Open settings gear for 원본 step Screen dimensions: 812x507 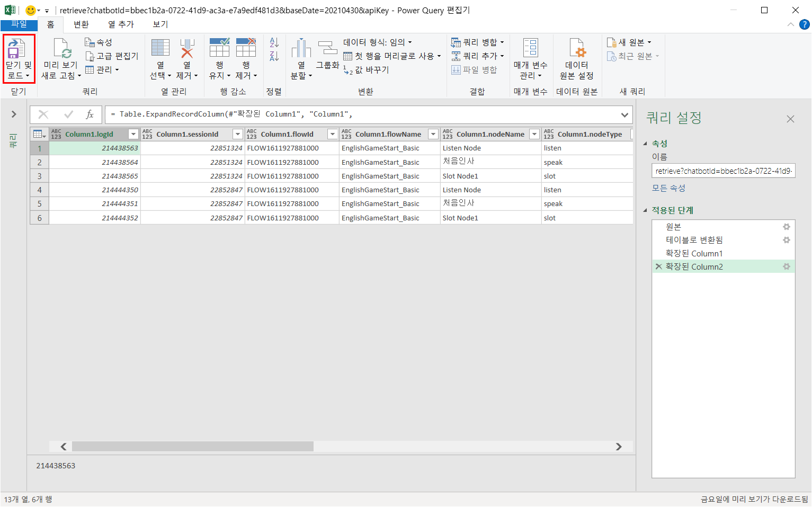[x=787, y=227]
